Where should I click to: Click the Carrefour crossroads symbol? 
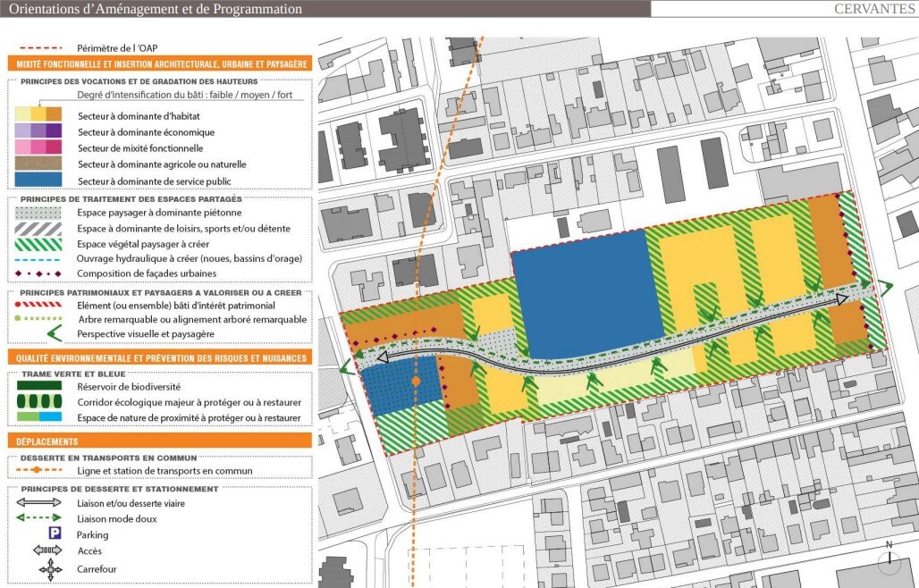pyautogui.click(x=50, y=568)
